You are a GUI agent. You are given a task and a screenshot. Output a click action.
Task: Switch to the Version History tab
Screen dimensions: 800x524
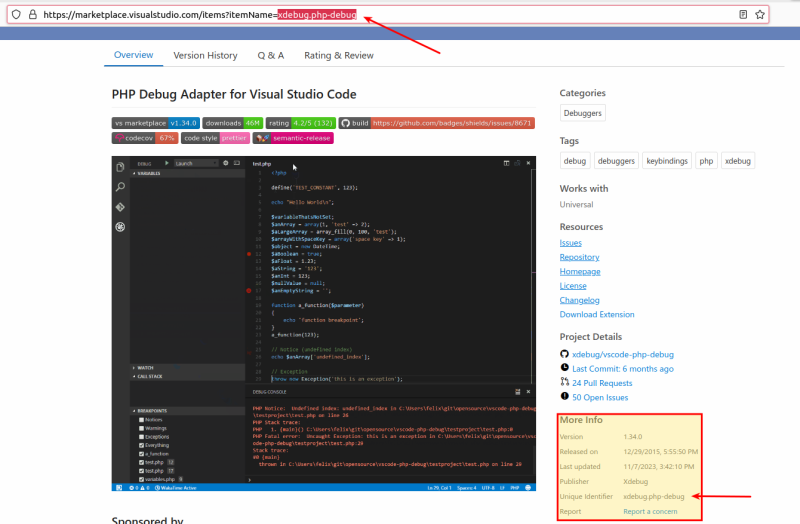[x=205, y=55]
